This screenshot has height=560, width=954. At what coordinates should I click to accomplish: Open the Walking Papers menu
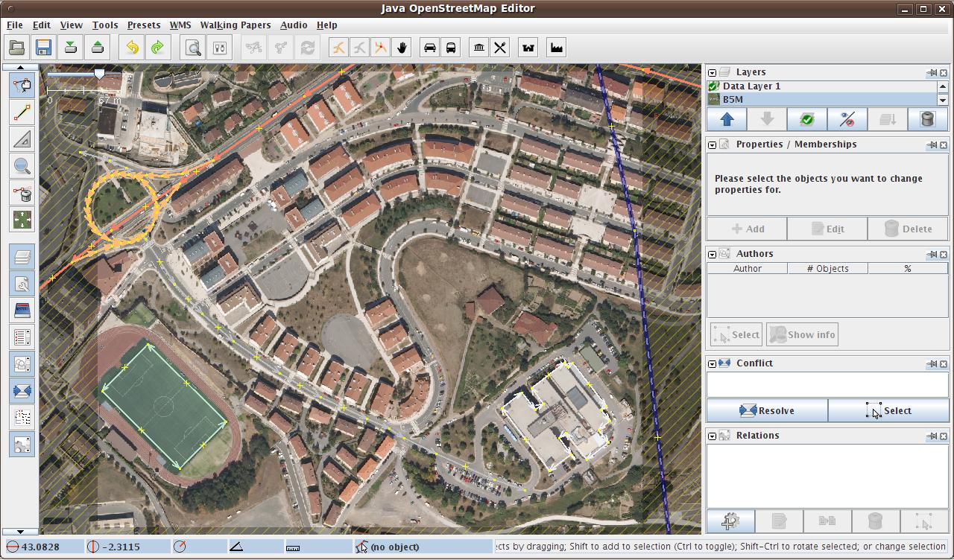(x=235, y=25)
